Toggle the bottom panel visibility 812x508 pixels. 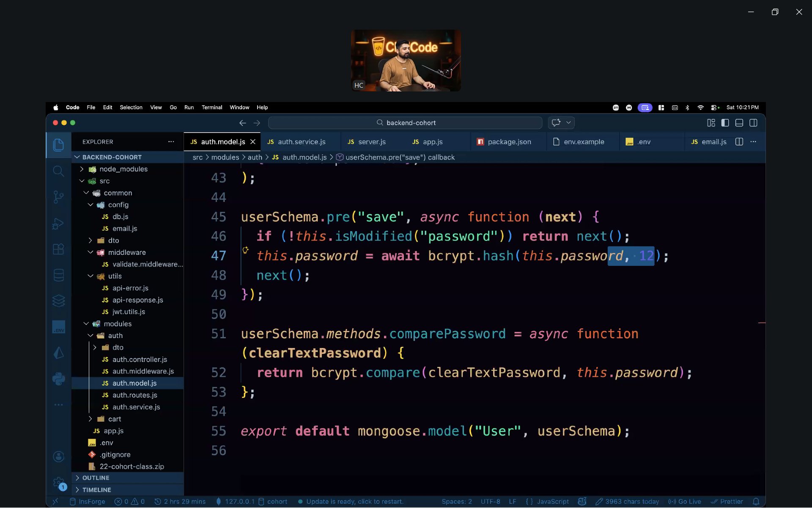coord(739,123)
